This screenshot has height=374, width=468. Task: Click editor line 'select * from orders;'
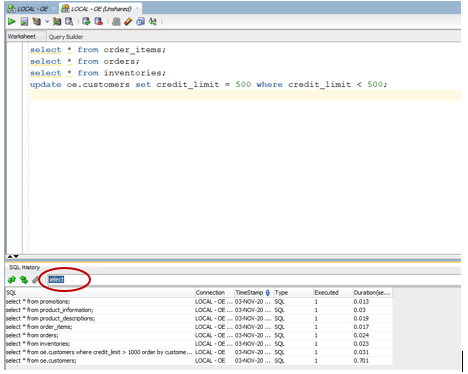click(85, 61)
